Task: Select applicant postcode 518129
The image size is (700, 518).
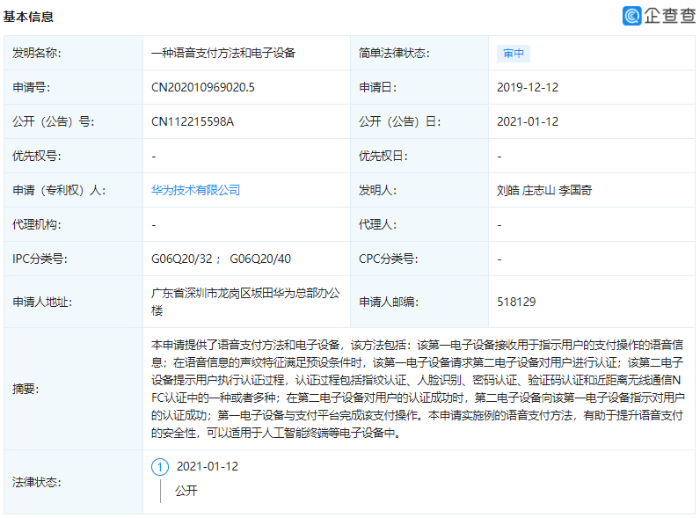Action: pos(516,302)
